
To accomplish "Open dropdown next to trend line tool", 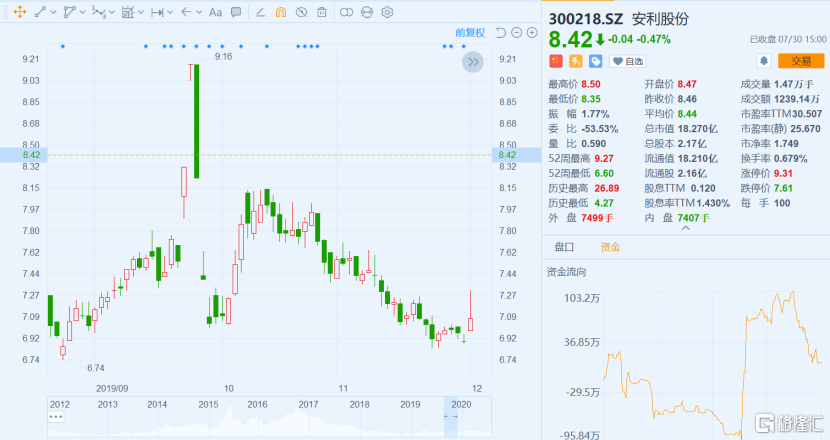I will [x=53, y=12].
